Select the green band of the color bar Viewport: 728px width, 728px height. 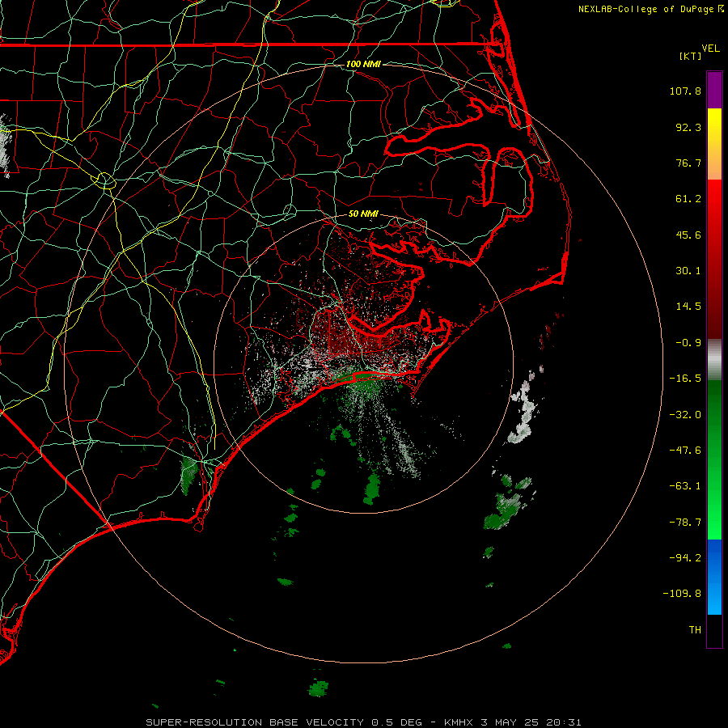click(x=714, y=459)
